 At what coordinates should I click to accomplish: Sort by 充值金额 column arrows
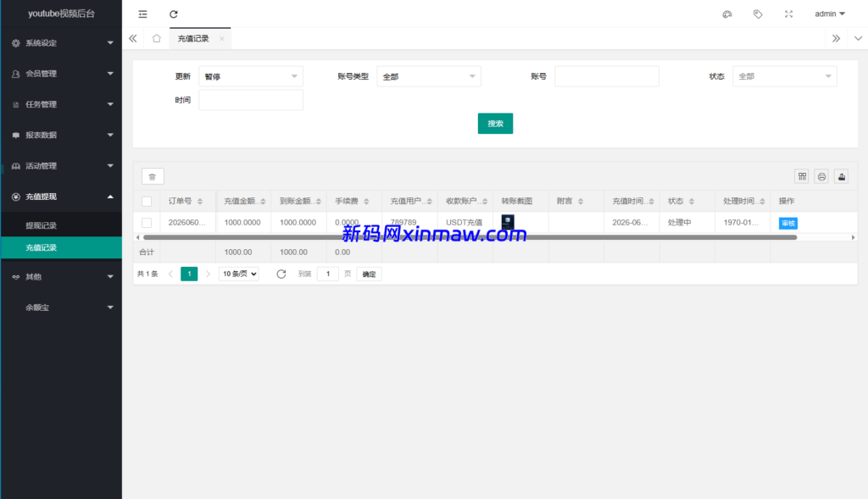(263, 202)
